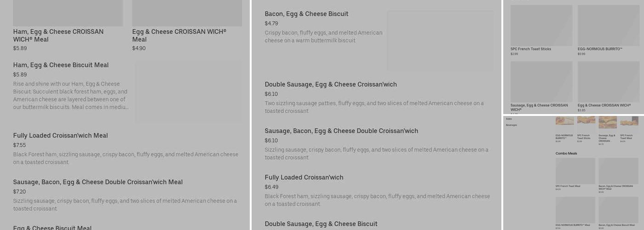Click image placeholder beside Bacon, Egg & Cheese Biscuit description
644x230 pixels.
[440, 40]
